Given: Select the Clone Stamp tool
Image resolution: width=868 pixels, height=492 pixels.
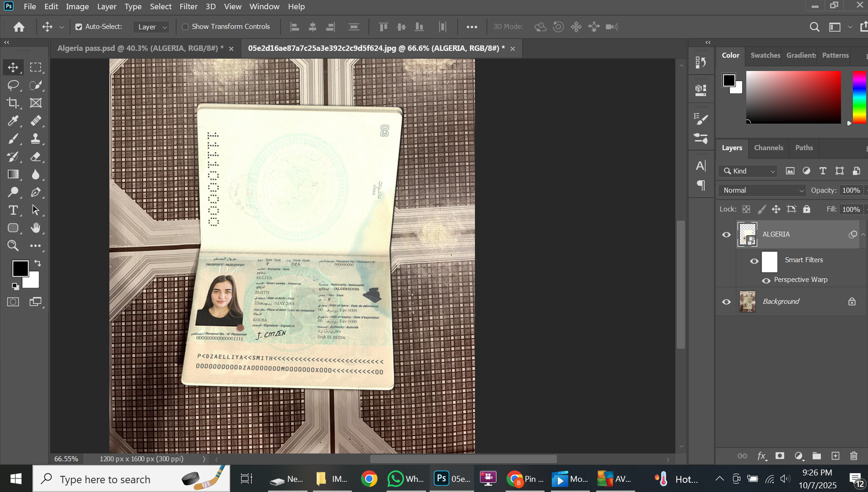Looking at the screenshot, I should coord(36,139).
